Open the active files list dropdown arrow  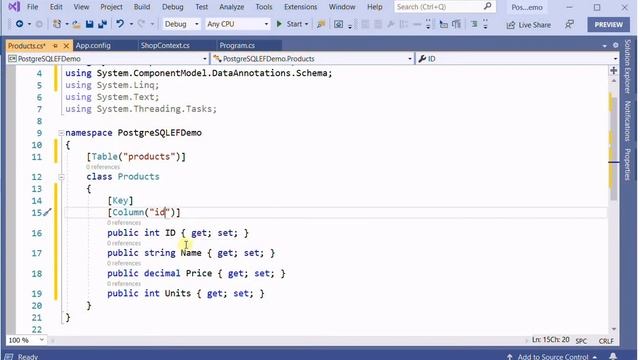604,45
